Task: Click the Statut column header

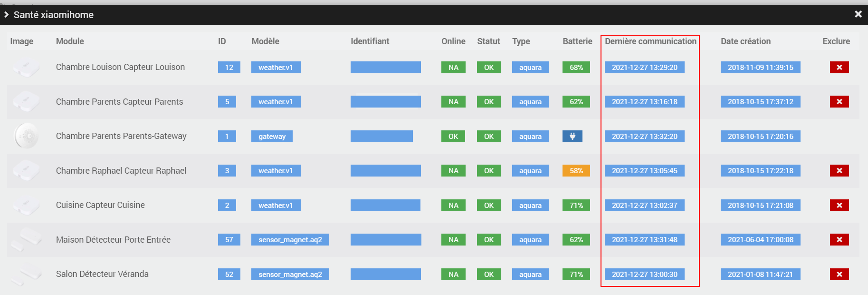Action: 488,41
